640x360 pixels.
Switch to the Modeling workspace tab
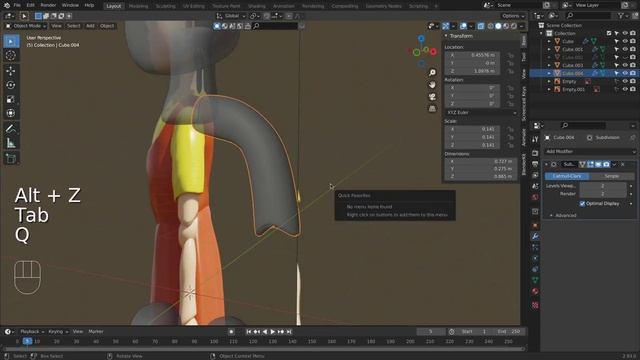tap(138, 6)
